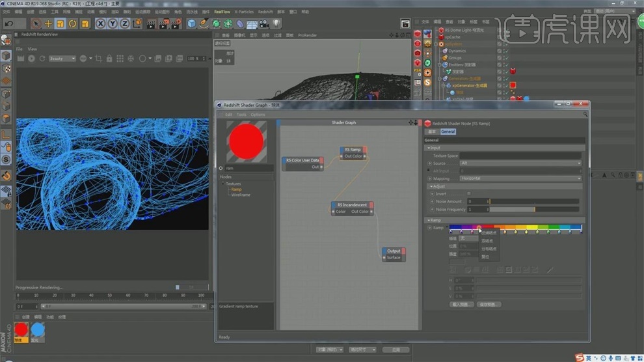Select RS Incandescent node in graph

(352, 205)
